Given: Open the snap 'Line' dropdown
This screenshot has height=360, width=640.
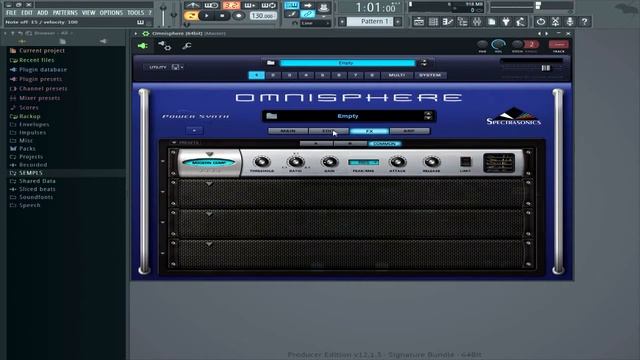Looking at the screenshot, I should 316,23.
